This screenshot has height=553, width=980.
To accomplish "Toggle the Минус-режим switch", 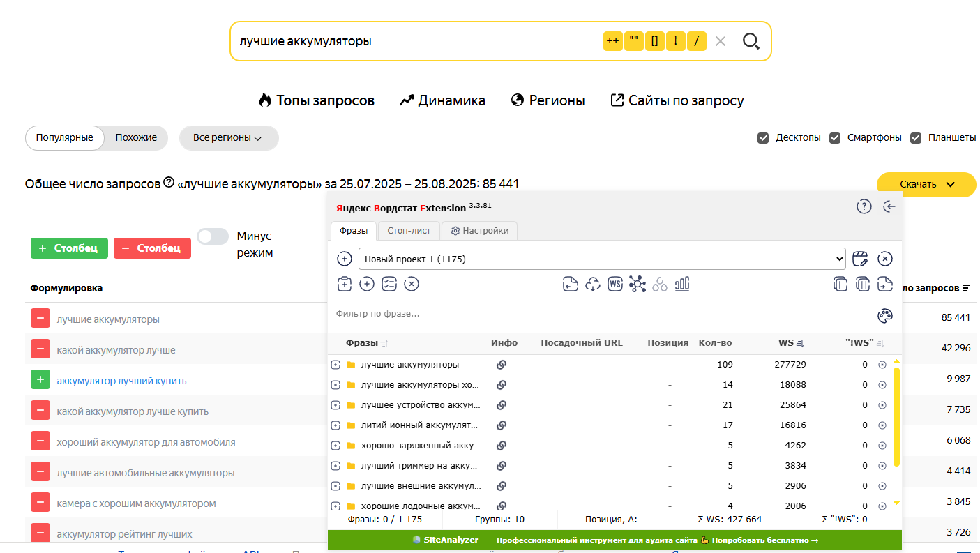I will coord(213,236).
